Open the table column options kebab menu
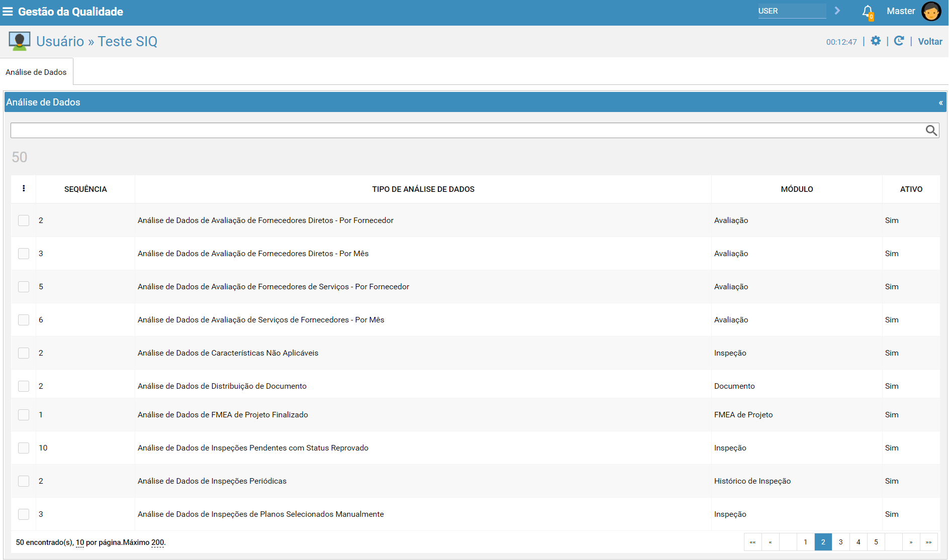949x560 pixels. point(24,188)
